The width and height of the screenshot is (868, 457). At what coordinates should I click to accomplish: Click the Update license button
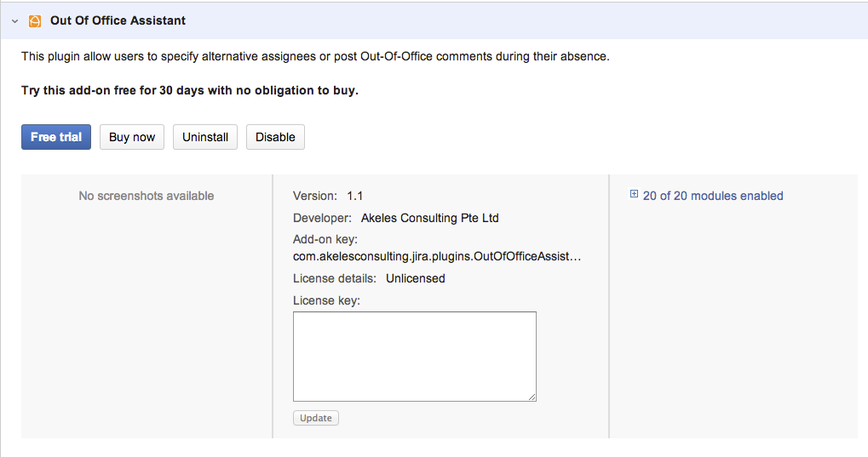tap(315, 418)
